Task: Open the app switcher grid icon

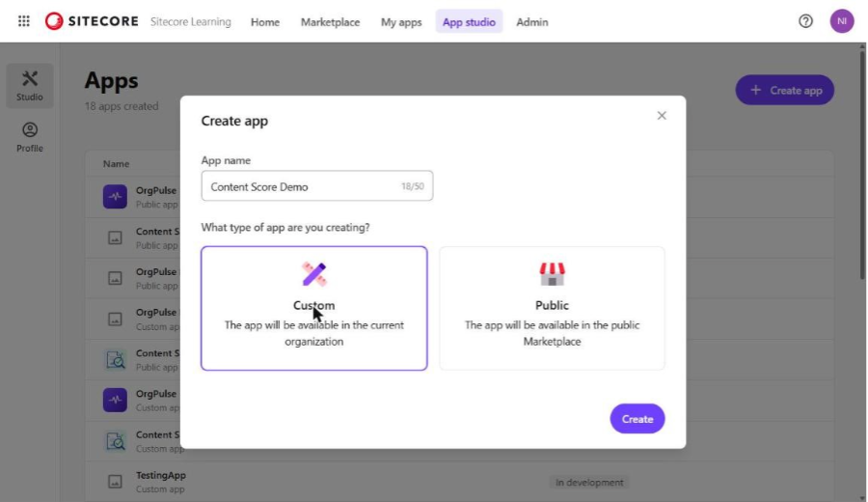Action: pyautogui.click(x=24, y=21)
